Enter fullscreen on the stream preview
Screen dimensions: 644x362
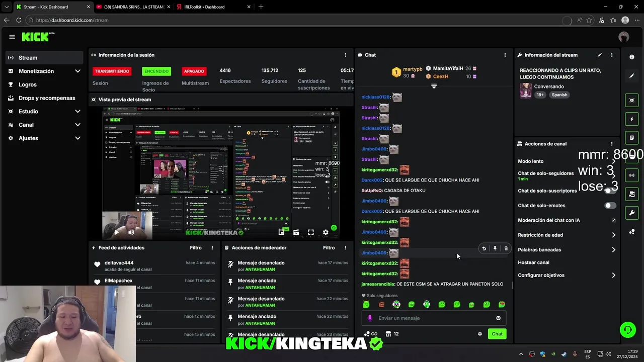(x=311, y=232)
